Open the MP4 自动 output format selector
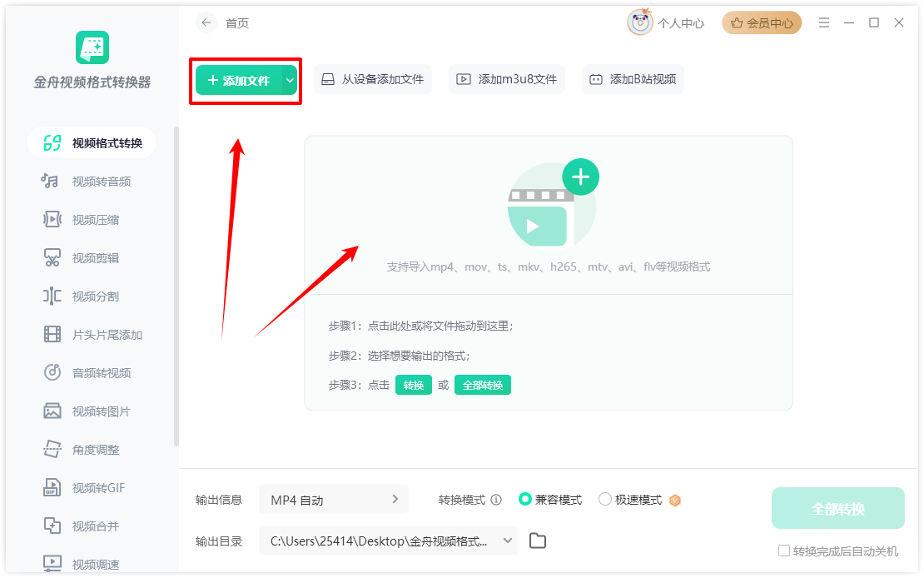 pyautogui.click(x=334, y=501)
